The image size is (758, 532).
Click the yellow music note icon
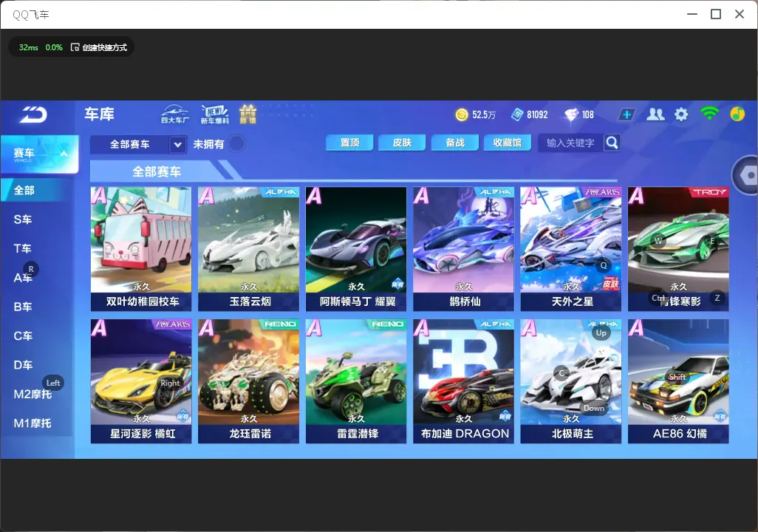pyautogui.click(x=737, y=114)
